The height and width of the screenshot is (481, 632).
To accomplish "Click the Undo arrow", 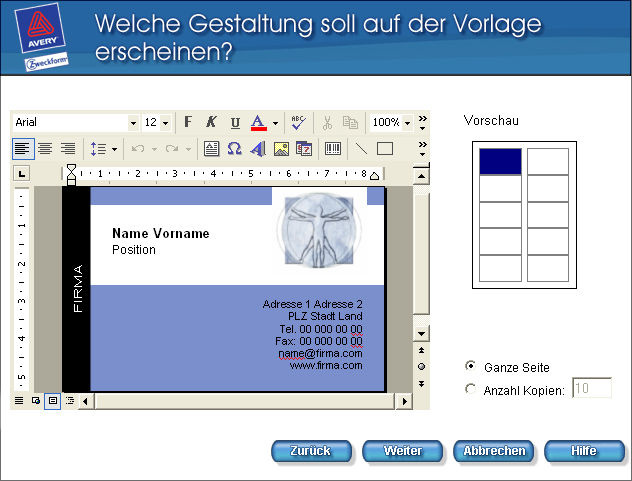I will tap(138, 149).
